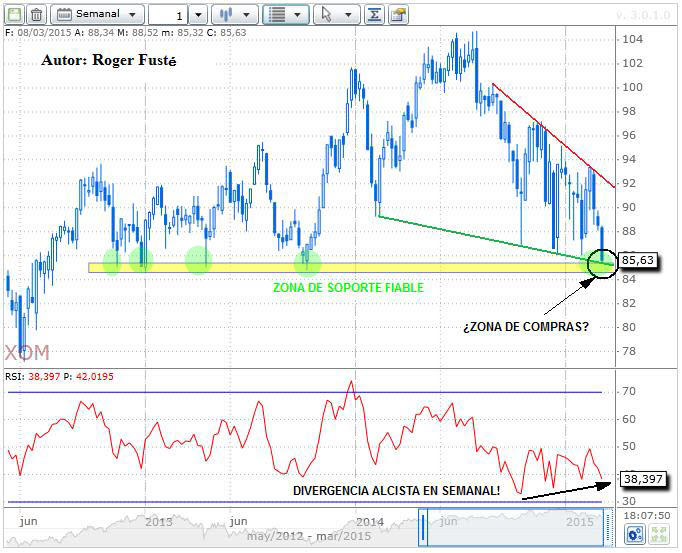
Task: Expand the chart type dropdown arrow
Action: [x=248, y=15]
